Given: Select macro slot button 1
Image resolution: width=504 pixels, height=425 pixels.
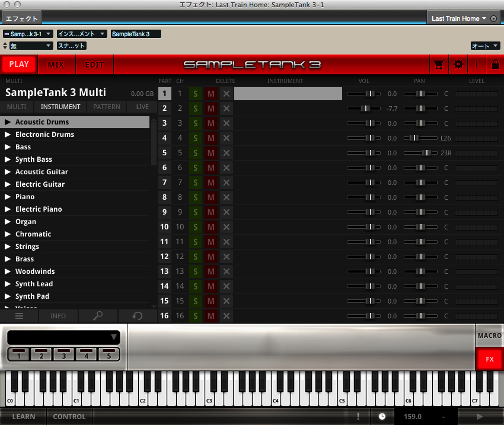Looking at the screenshot, I should [18, 354].
